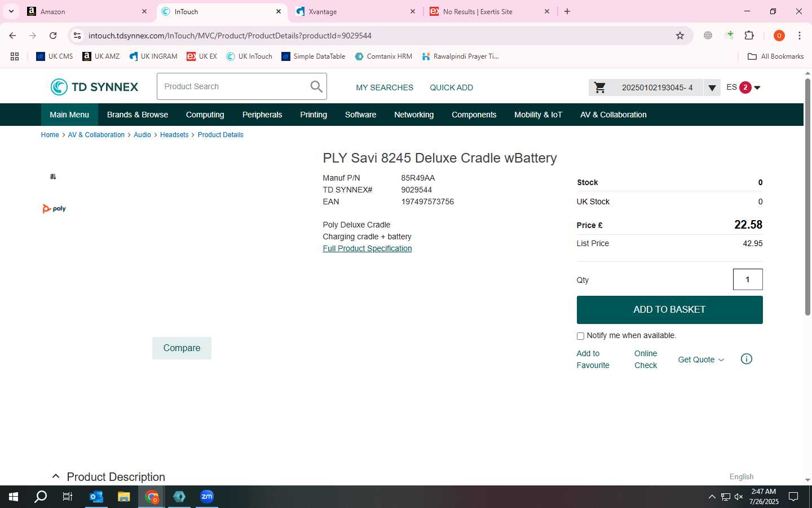This screenshot has height=508, width=812.
Task: Click the product search magnifier icon
Action: 316,86
